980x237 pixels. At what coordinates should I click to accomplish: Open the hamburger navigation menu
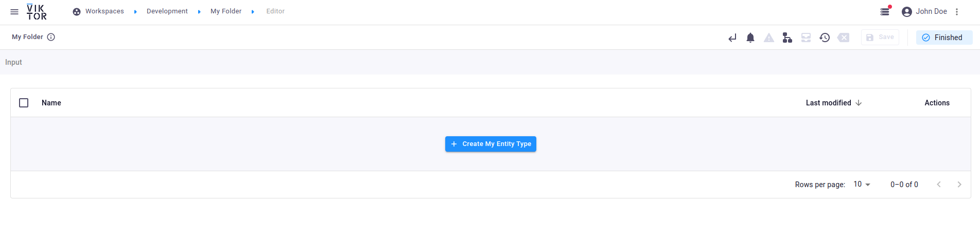click(14, 11)
